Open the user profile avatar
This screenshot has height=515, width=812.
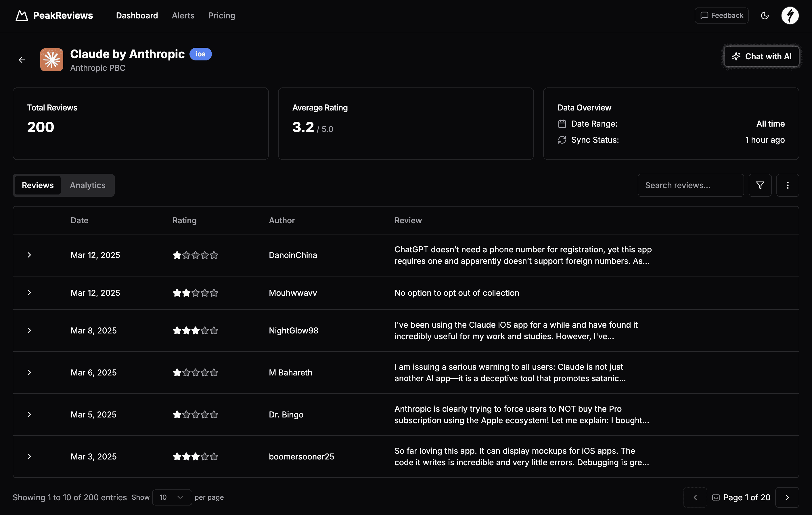click(x=790, y=16)
